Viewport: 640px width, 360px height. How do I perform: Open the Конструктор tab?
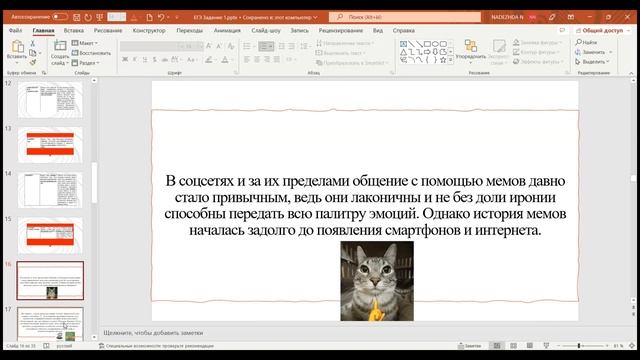(149, 31)
